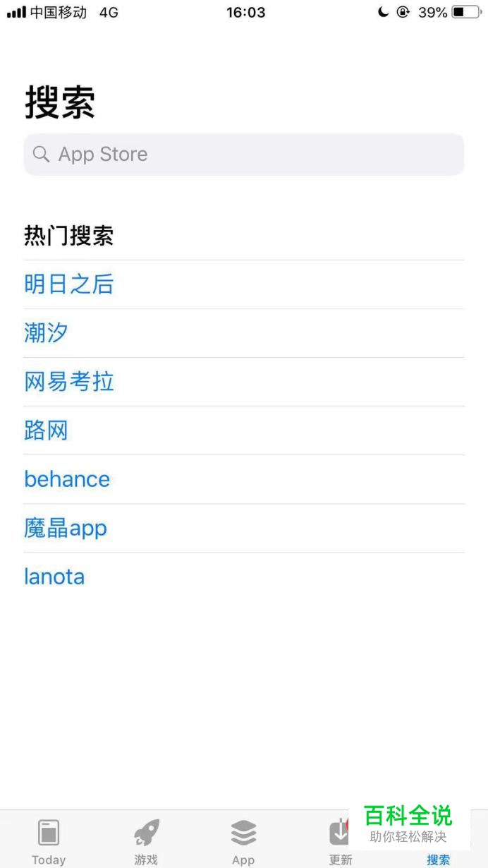Image resolution: width=488 pixels, height=868 pixels.
Task: Tap the 百科全说 watermark logo
Action: pyautogui.click(x=408, y=824)
